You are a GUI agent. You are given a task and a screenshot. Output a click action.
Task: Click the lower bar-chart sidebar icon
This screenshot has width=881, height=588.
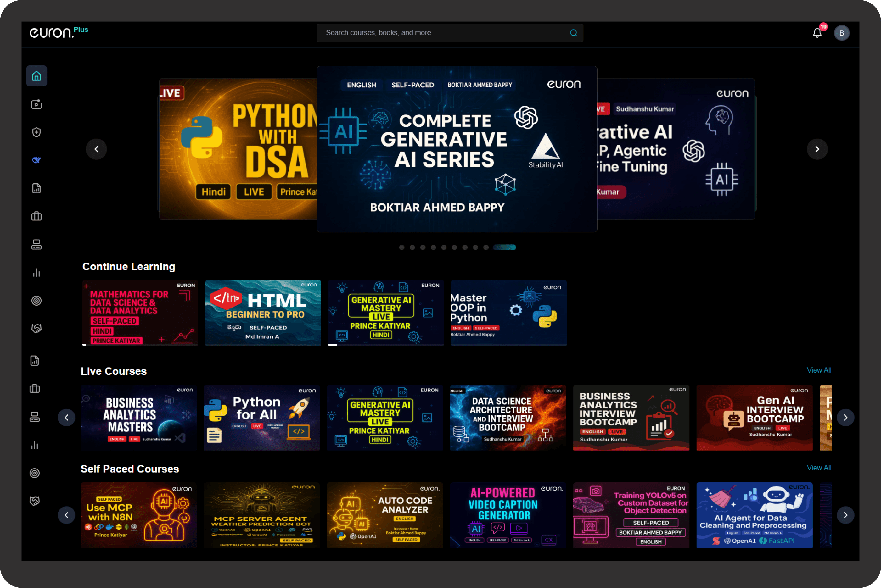tap(35, 445)
